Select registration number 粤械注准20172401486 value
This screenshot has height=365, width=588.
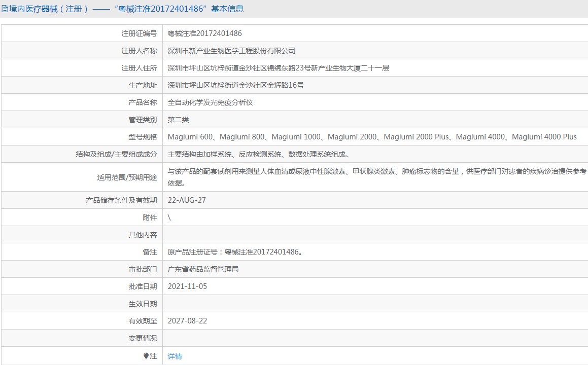(205, 33)
